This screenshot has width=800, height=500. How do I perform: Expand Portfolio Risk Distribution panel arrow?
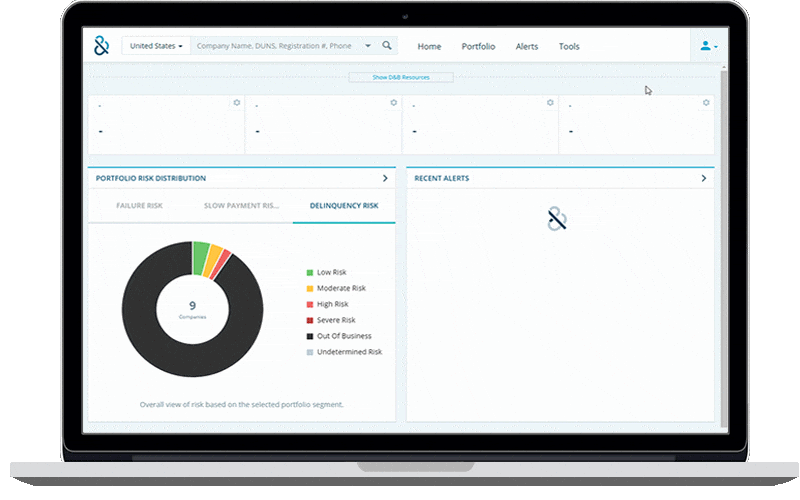tap(385, 178)
